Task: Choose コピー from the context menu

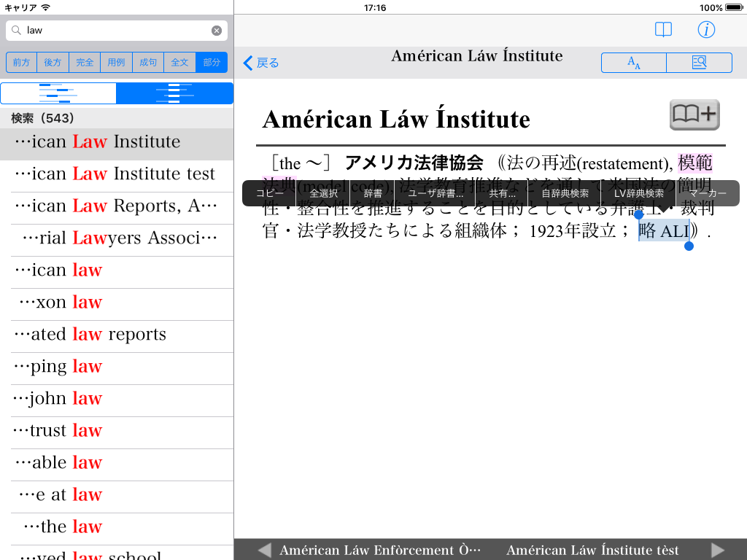Action: point(269,194)
